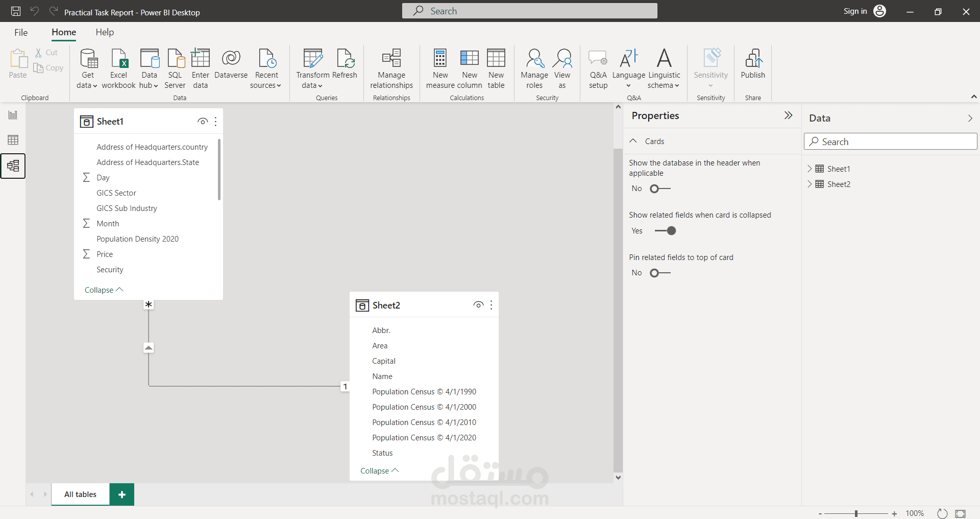This screenshot has height=519, width=980.
Task: Select Price field in Sheet1
Action: [x=105, y=254]
